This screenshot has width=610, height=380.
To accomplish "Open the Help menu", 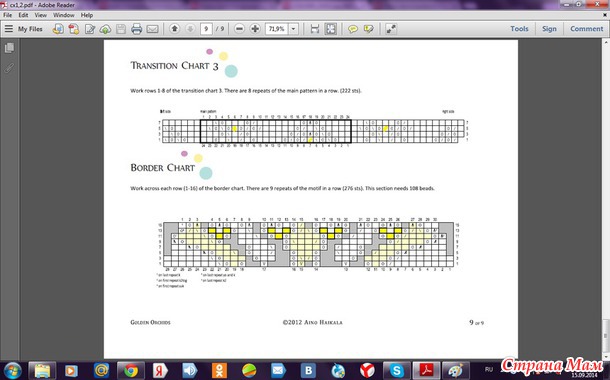I will click(87, 15).
